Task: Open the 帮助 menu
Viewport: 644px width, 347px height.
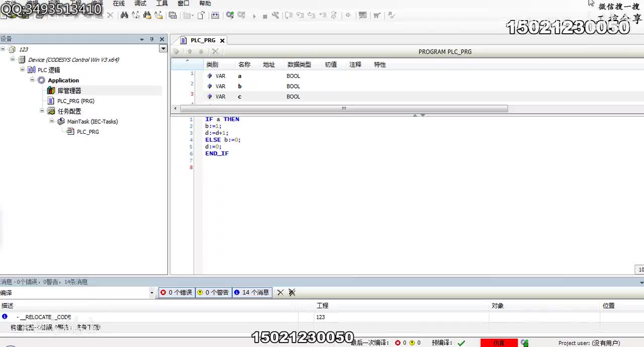Action: (205, 3)
